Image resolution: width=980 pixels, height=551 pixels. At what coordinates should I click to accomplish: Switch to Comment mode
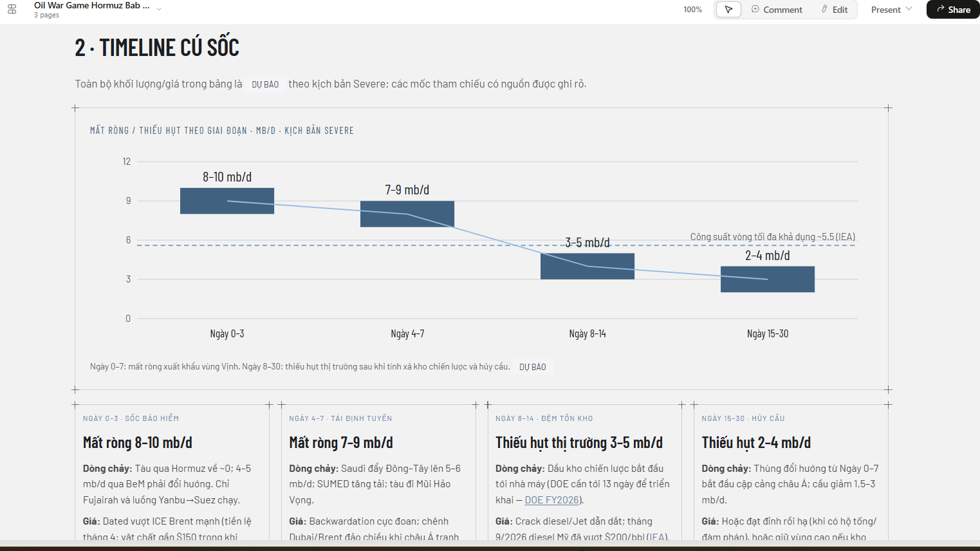(x=777, y=10)
